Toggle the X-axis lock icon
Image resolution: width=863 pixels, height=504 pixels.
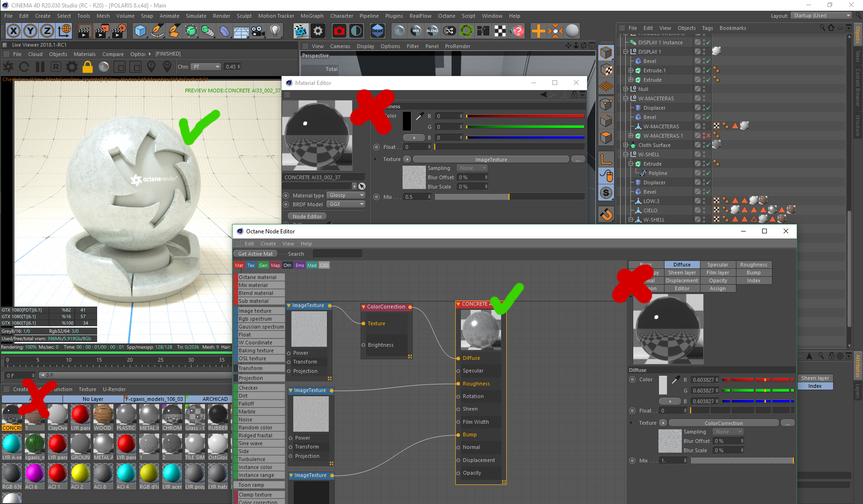click(14, 31)
